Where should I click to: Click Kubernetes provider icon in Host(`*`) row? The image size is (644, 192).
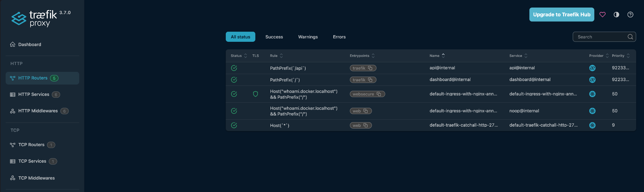coord(592,125)
